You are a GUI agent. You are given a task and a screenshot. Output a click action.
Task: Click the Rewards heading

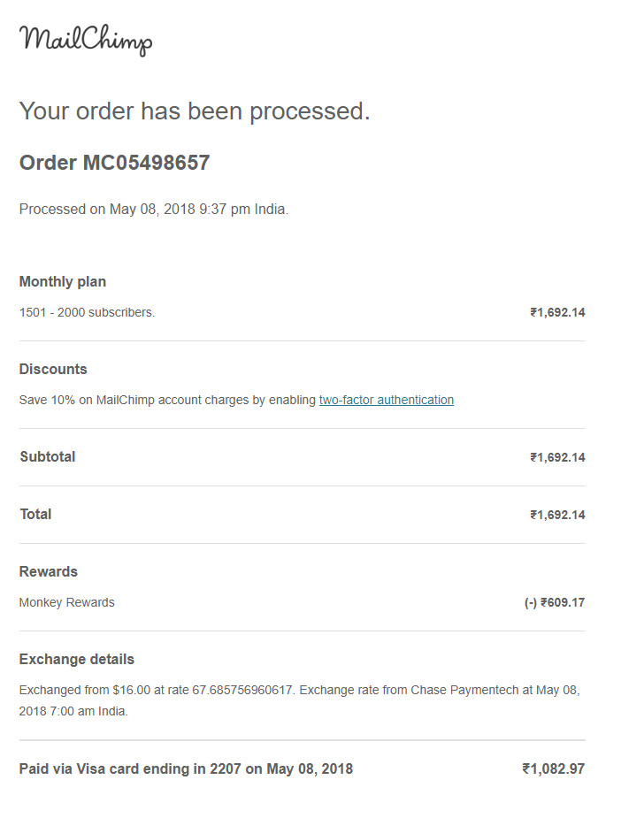(49, 572)
